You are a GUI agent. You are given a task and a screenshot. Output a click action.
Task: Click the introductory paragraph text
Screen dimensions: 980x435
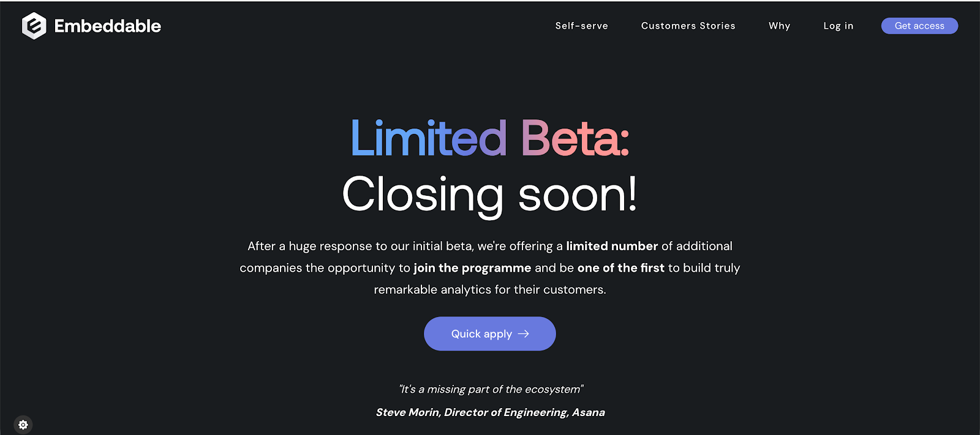[x=490, y=267]
